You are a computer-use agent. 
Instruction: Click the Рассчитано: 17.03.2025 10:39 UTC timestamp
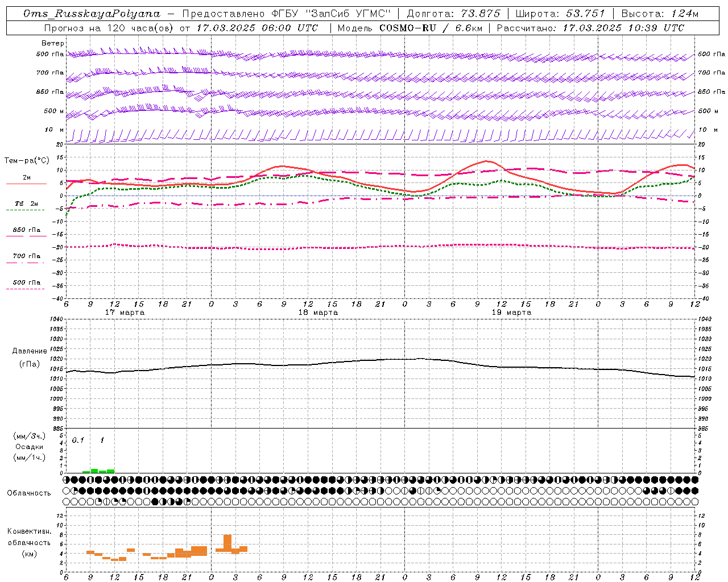(590, 28)
